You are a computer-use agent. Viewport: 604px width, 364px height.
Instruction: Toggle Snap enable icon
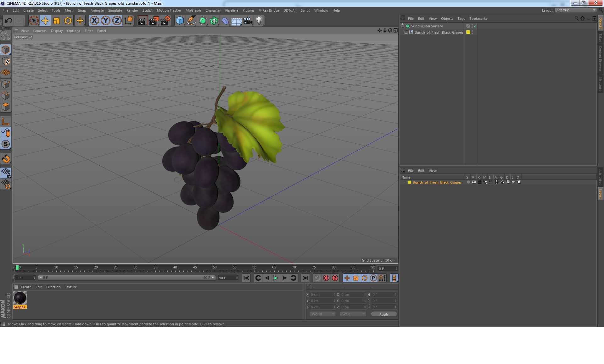coord(6,144)
